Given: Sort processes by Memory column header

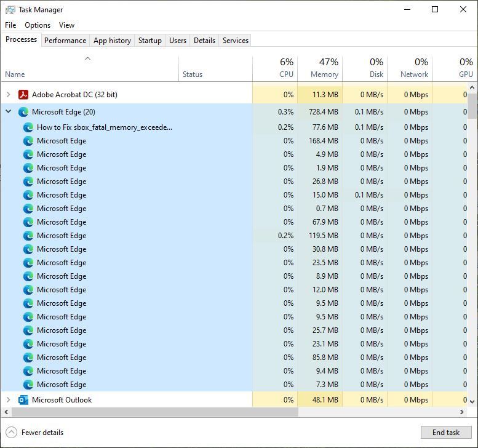Looking at the screenshot, I should (320, 69).
